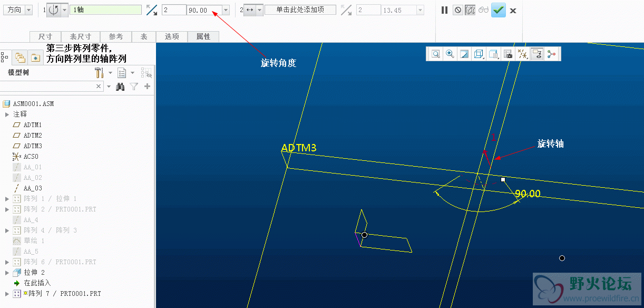Click the 1轴 reference collector field
644x308 pixels.
pyautogui.click(x=106, y=10)
